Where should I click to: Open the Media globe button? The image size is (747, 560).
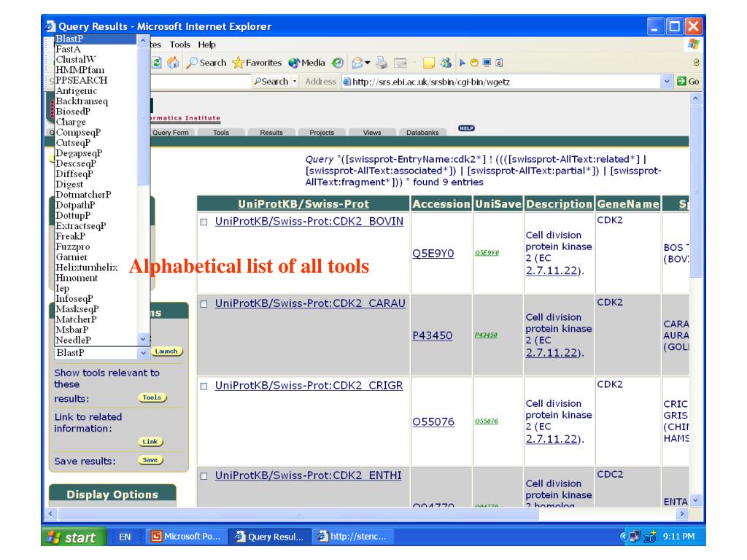click(307, 63)
